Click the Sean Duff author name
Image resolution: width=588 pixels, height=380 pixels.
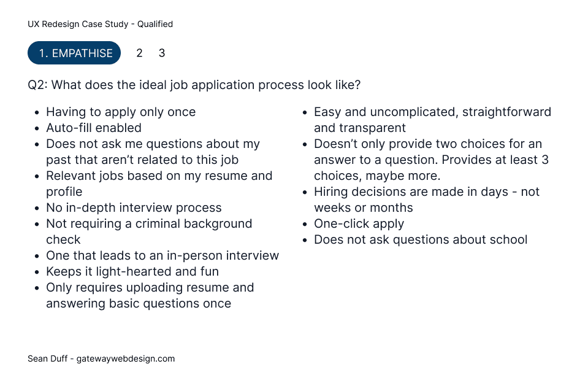[x=48, y=359]
